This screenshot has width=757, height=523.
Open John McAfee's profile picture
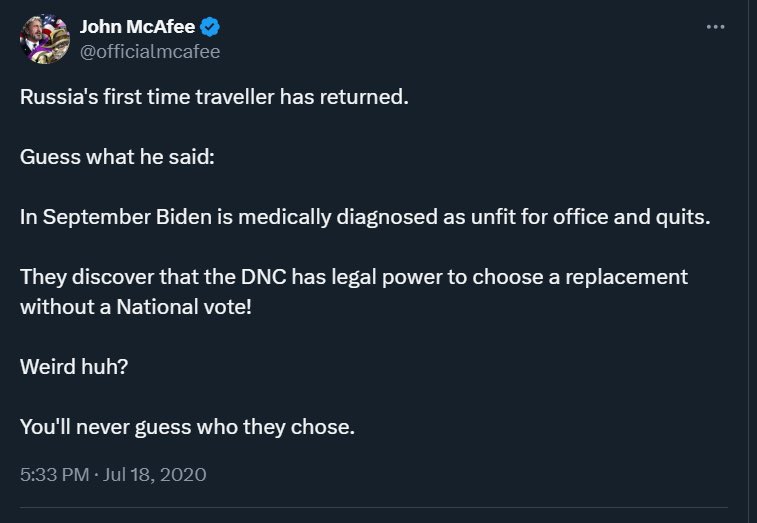[x=44, y=39]
